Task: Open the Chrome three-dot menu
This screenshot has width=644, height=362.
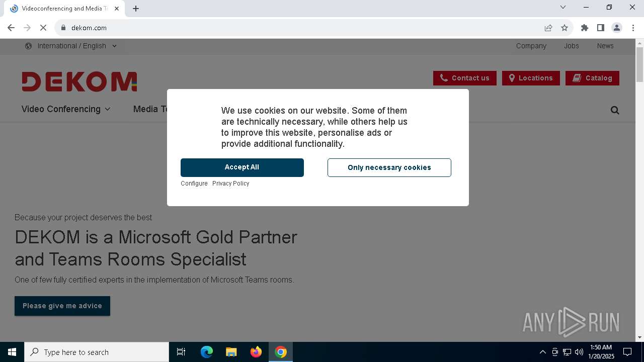Action: 633,28
